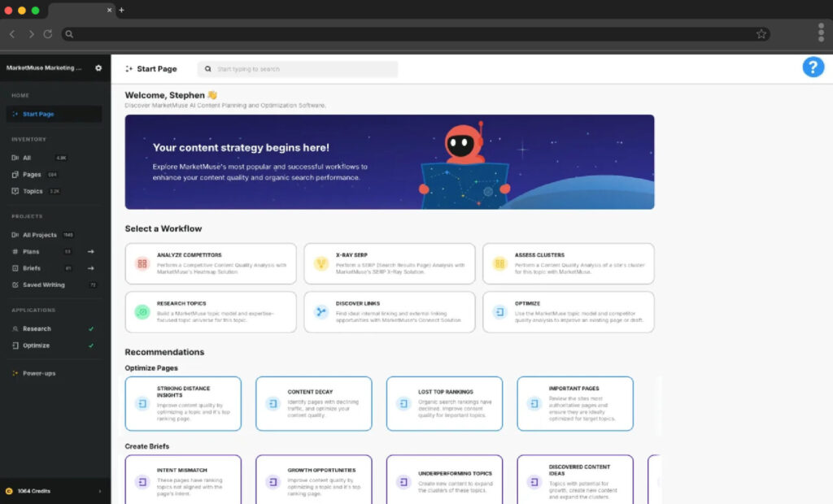Open the Lost Top Rankings card
Viewport: 833px width, 504px height.
[445, 404]
